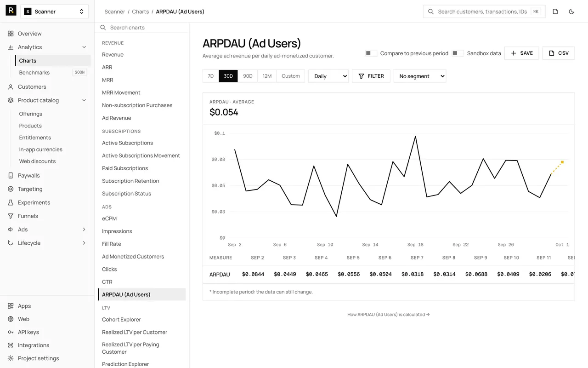Open the Web discounts sidebar item
Screen dimensions: 588x368
pyautogui.click(x=38, y=161)
